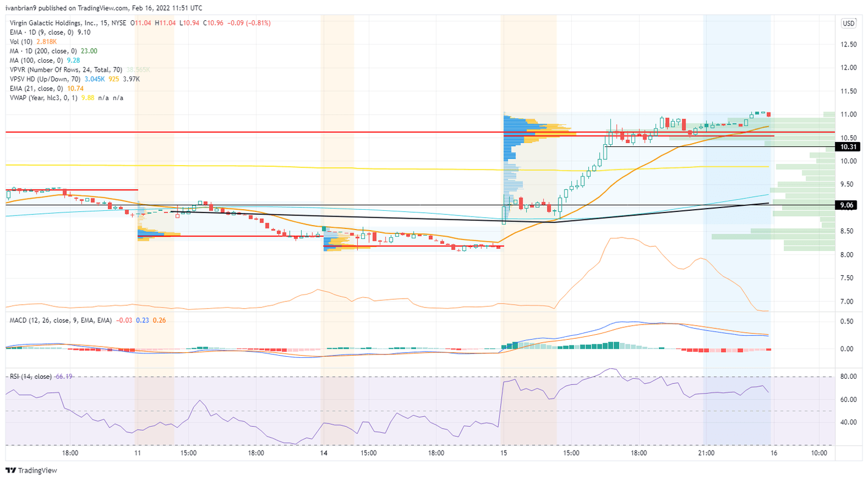Click the 12.50 price axis label
Image resolution: width=868 pixels, height=480 pixels.
848,45
